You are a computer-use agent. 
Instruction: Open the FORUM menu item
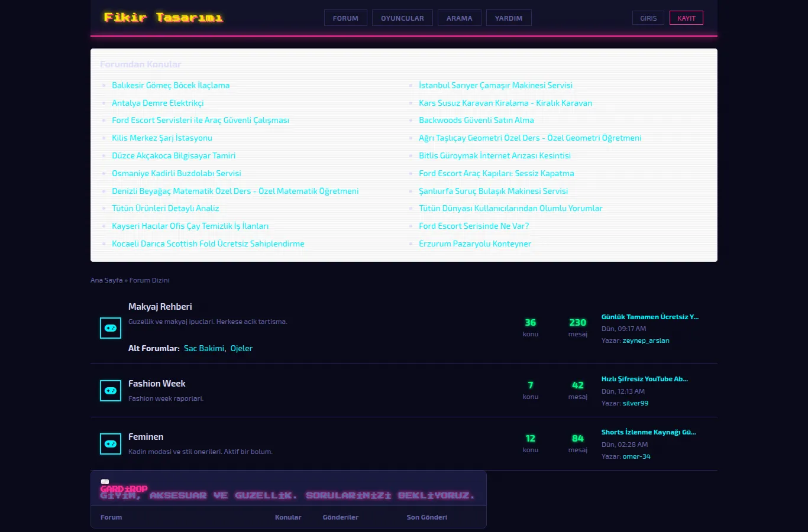coord(345,18)
